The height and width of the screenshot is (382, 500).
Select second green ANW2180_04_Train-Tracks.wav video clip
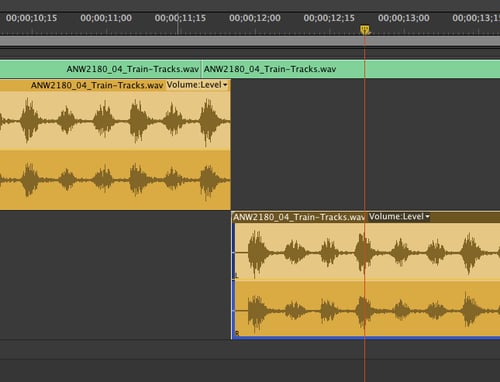point(351,69)
